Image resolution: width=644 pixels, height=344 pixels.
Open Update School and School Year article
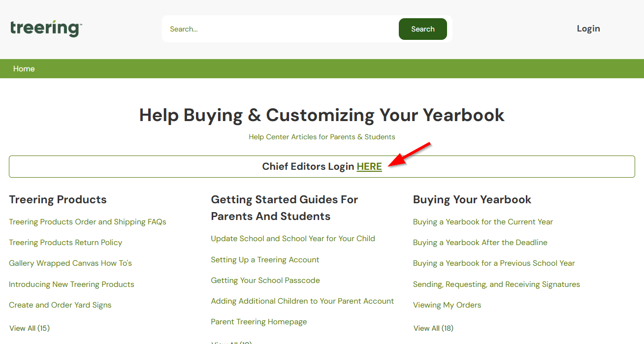(x=293, y=239)
